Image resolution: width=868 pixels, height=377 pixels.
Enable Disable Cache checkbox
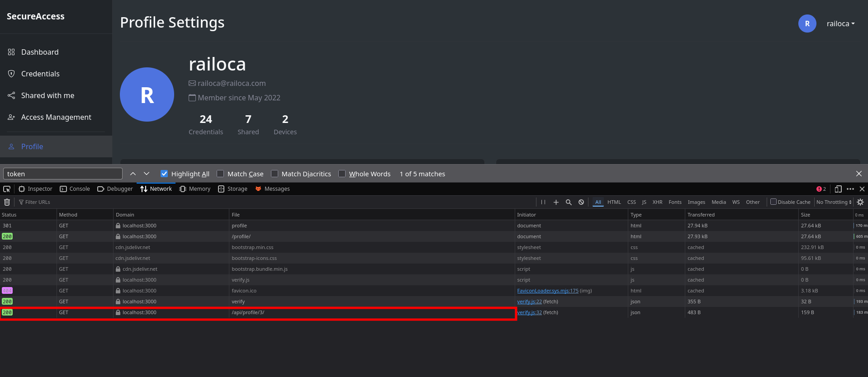click(x=773, y=202)
